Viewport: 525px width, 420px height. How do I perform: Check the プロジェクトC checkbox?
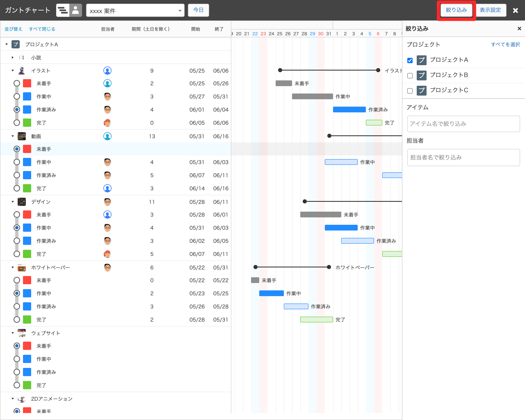410,91
